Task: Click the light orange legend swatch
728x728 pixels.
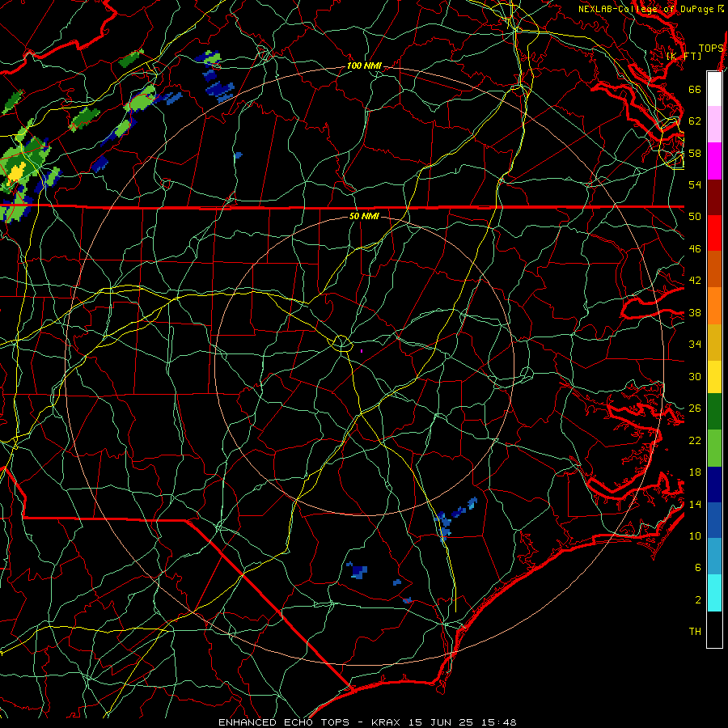Action: click(x=714, y=306)
